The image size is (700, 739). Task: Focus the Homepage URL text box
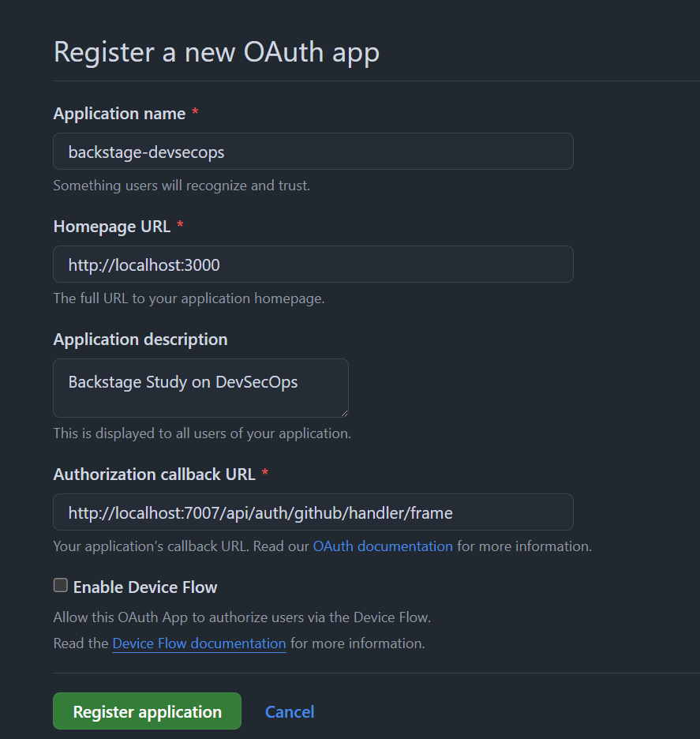313,264
